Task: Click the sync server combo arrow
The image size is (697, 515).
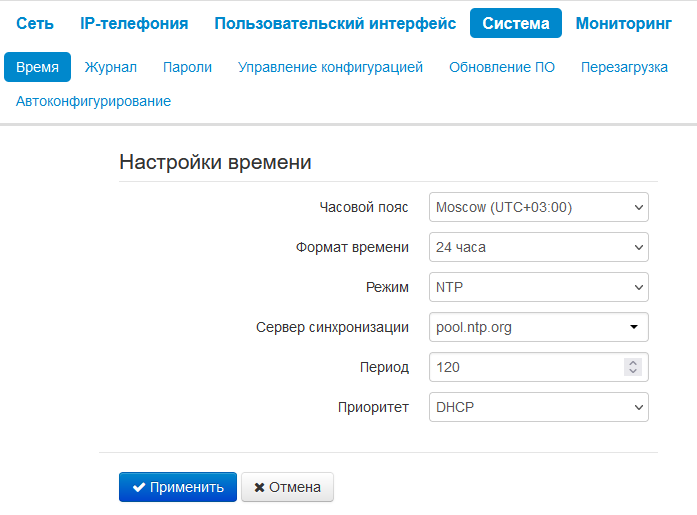Action: pos(633,327)
